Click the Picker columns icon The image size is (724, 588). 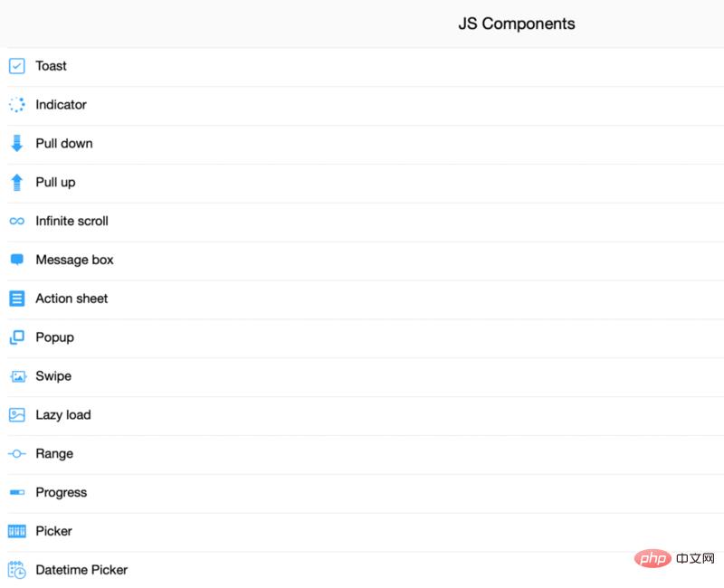[16, 531]
